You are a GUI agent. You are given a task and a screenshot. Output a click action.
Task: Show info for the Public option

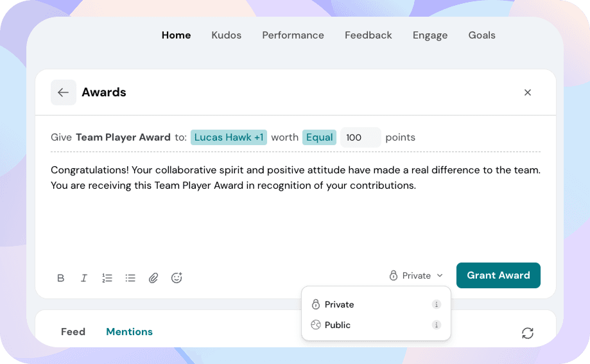pyautogui.click(x=436, y=325)
